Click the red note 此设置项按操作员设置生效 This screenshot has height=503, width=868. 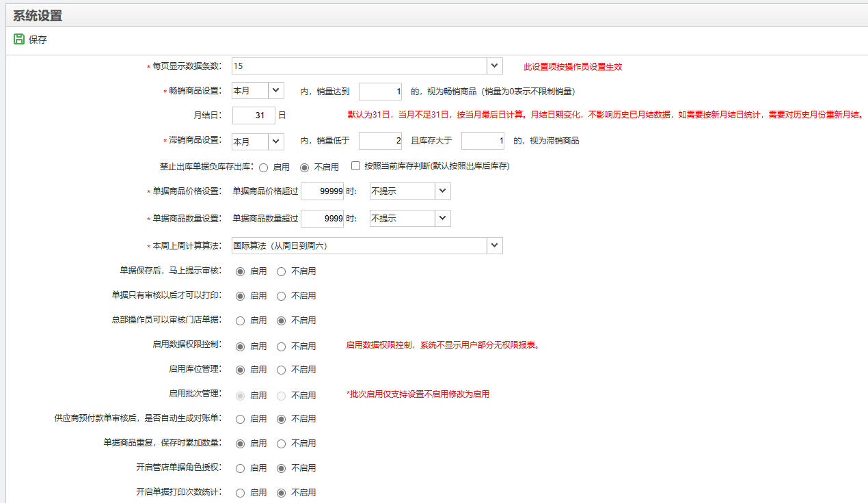pos(573,67)
